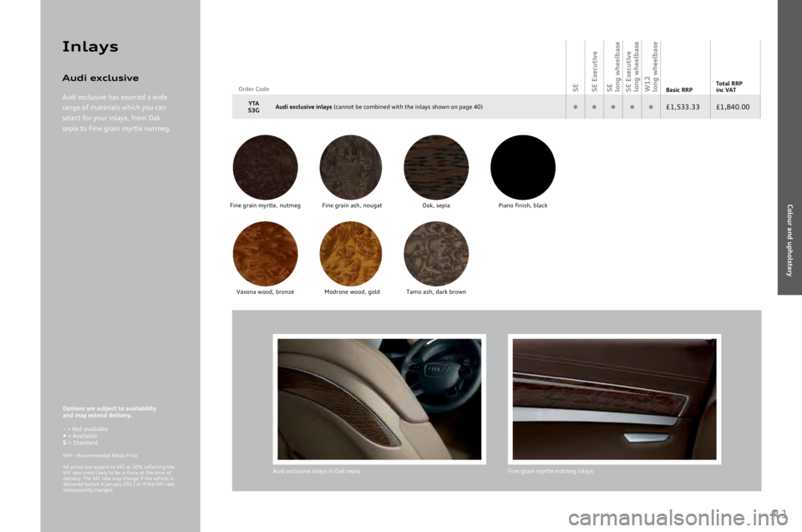802x532 pixels.
Task: Click the Basic RRP column header
Action: [x=679, y=89]
